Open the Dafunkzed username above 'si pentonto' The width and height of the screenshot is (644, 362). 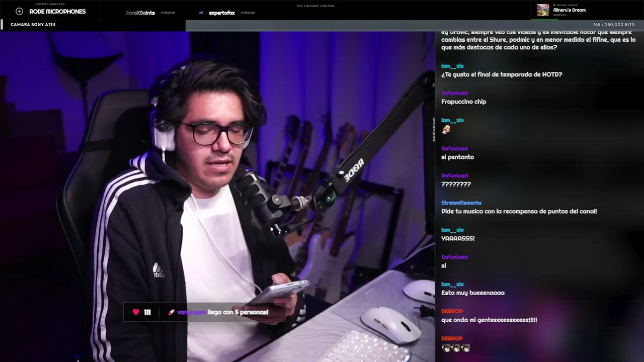coord(454,148)
